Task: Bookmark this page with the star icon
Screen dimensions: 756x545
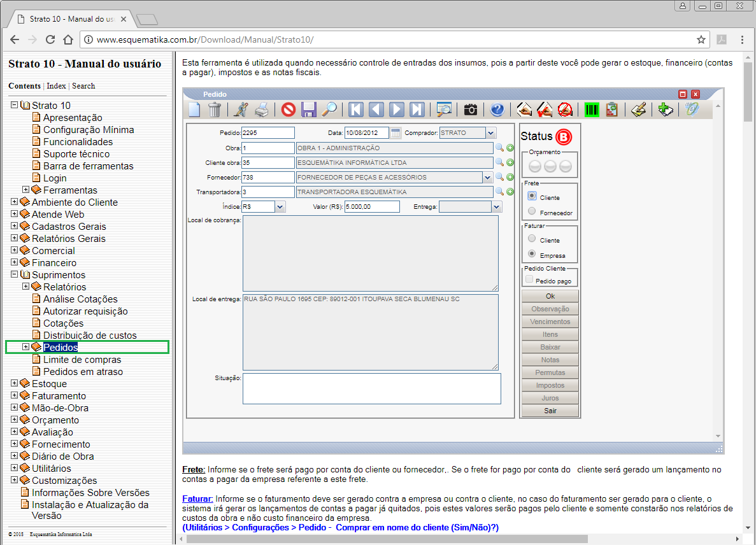Action: [701, 39]
